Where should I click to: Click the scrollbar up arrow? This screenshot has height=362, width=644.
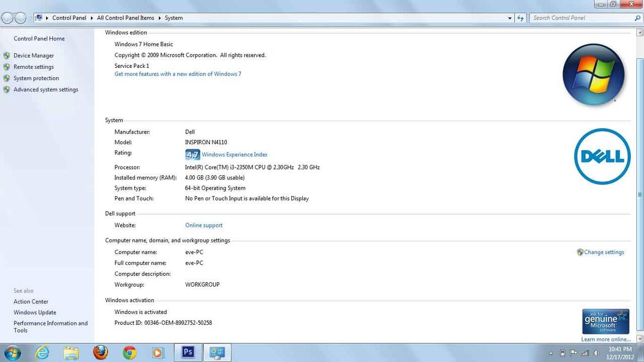pyautogui.click(x=640, y=32)
